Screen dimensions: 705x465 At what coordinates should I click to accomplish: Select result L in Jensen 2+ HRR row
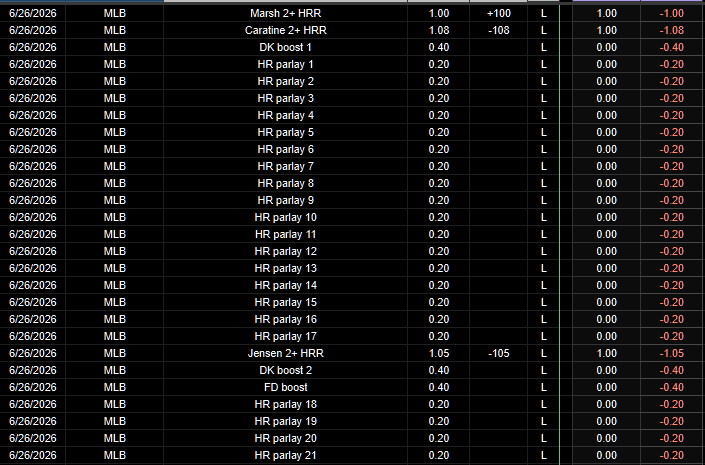[x=544, y=353]
